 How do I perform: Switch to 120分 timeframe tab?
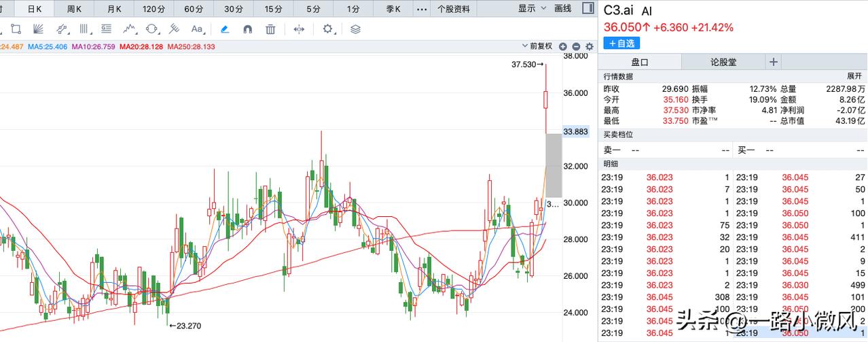153,9
